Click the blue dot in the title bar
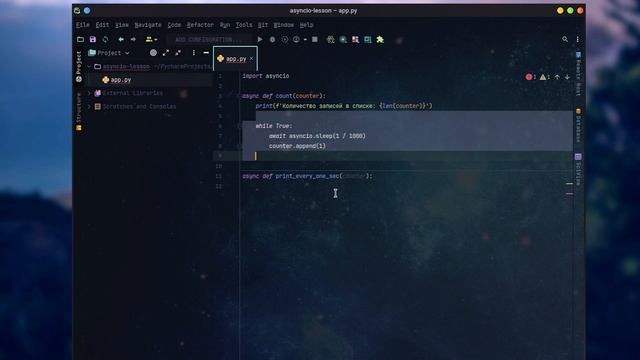 [87, 11]
